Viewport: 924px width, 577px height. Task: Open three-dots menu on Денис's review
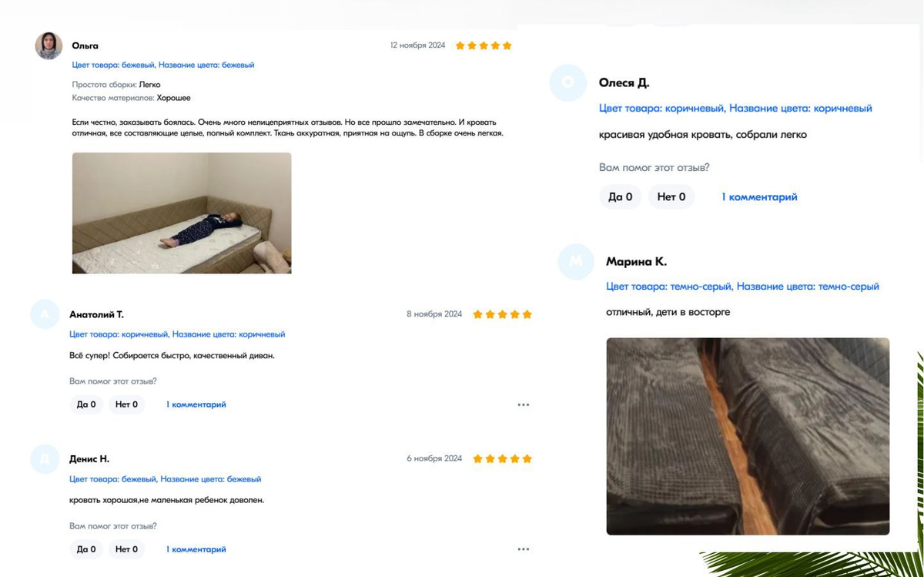click(x=524, y=549)
